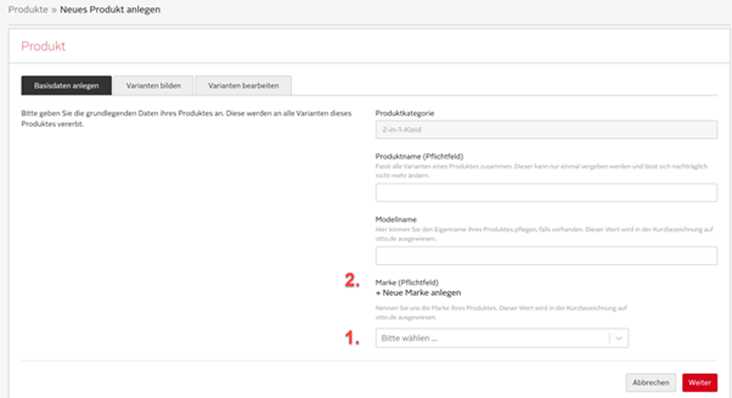Switch to the Varianten bilden tab
This screenshot has width=732, height=398.
coord(153,85)
